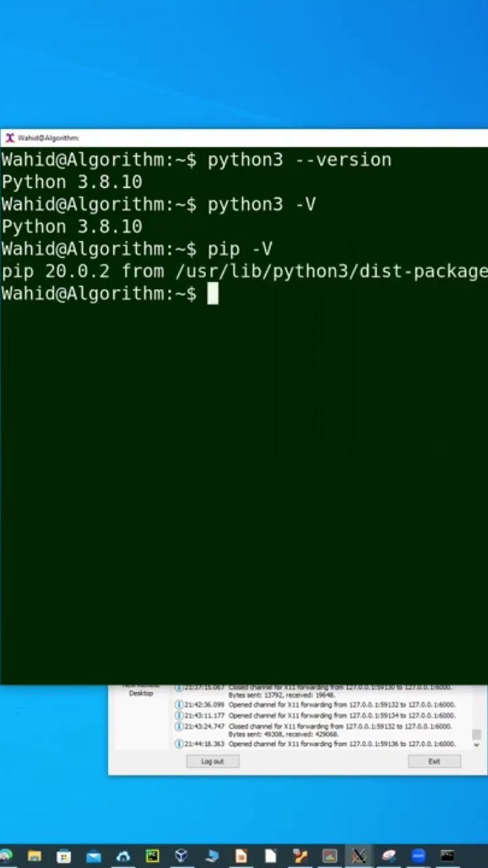Click the terminal cursor at the prompt
The width and height of the screenshot is (488, 868).
click(212, 294)
